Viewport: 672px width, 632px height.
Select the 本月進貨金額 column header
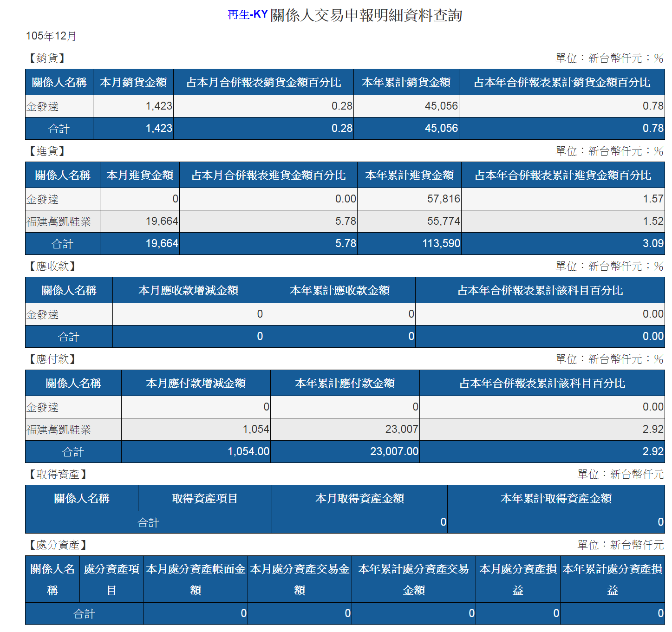coord(140,175)
